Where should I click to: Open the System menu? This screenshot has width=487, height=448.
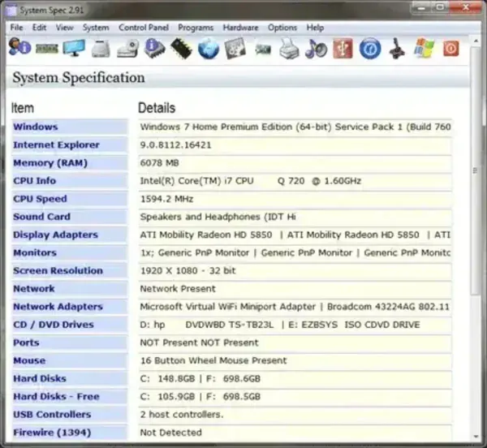[96, 28]
